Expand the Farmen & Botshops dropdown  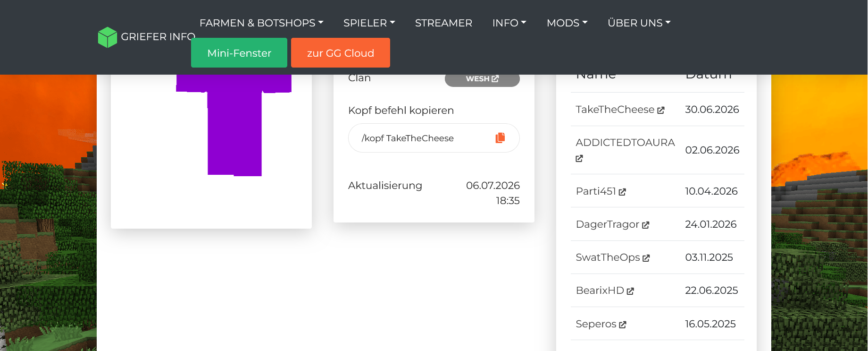261,23
